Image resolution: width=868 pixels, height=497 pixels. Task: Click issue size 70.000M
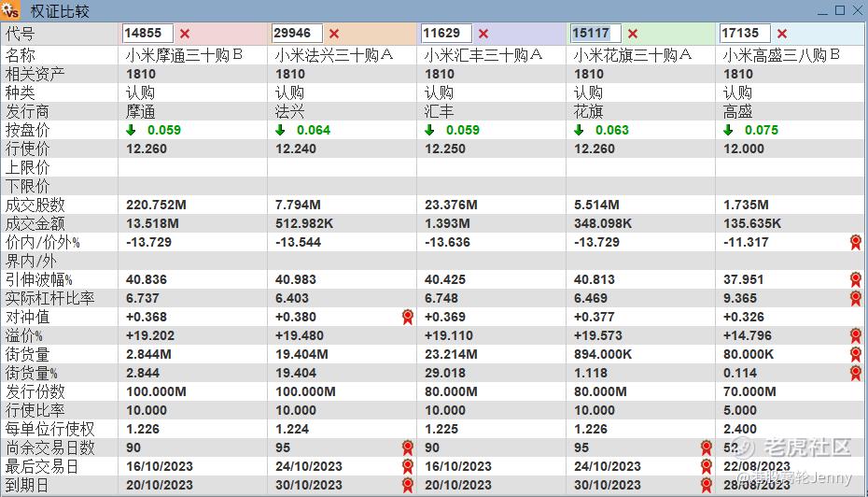(749, 391)
